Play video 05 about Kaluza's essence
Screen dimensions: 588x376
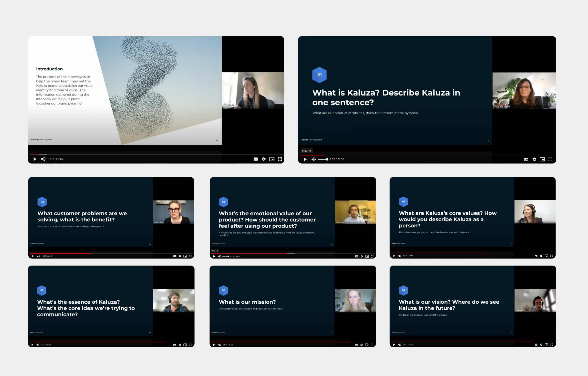(32, 345)
